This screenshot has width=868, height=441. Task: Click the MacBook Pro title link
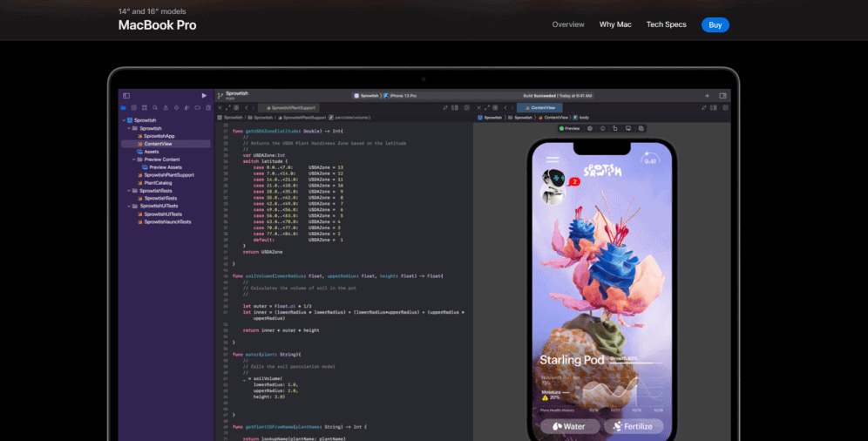tap(157, 25)
